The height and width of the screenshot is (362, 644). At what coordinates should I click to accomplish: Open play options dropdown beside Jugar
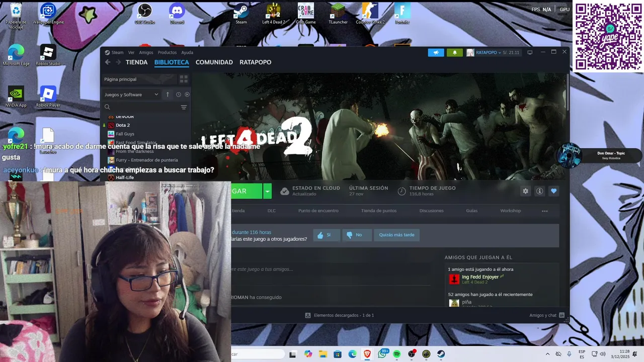[268, 191]
